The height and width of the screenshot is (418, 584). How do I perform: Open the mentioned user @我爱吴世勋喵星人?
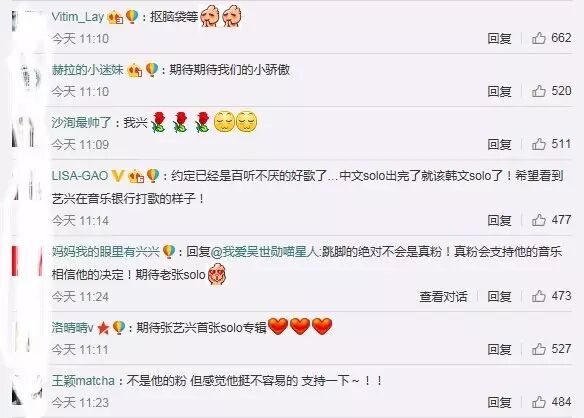(265, 252)
